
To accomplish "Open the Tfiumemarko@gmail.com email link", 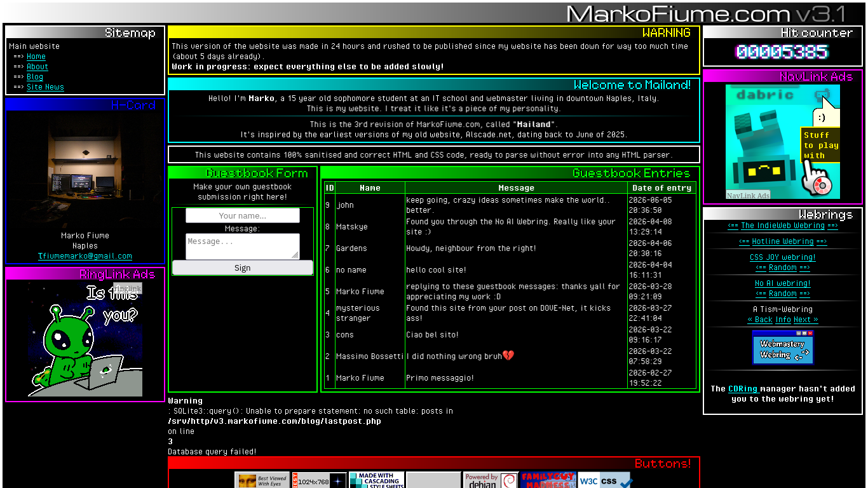I will 85,256.
